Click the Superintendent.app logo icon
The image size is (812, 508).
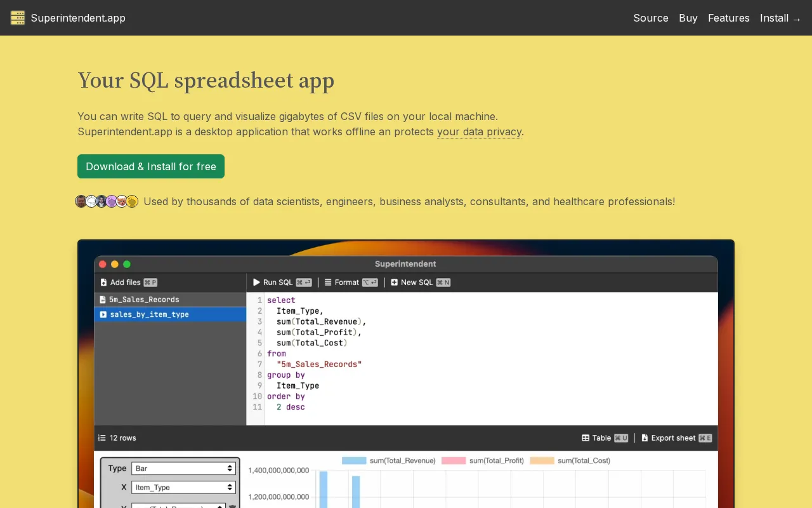[x=18, y=18]
